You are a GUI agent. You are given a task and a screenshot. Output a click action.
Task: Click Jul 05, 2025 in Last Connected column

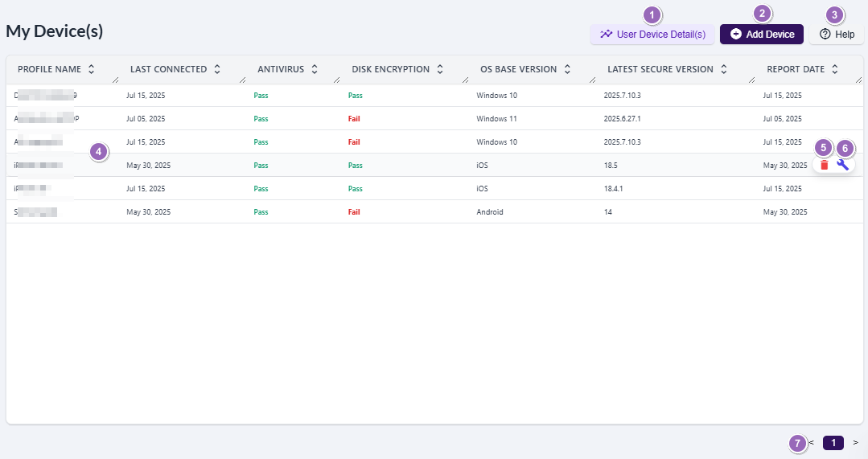click(x=146, y=119)
